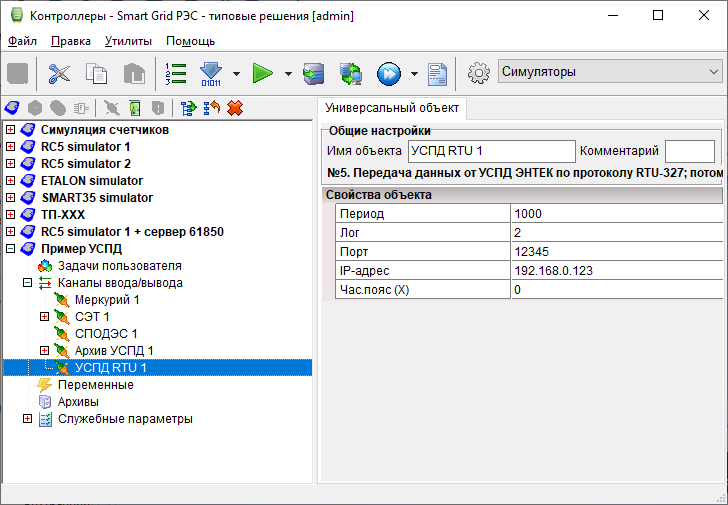This screenshot has height=505, width=728.
Task: Expand the RC5 simulator 2 node
Action: point(10,163)
